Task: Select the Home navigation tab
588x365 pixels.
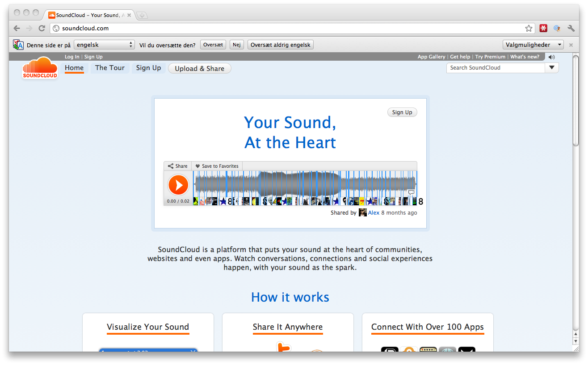Action: click(x=74, y=68)
